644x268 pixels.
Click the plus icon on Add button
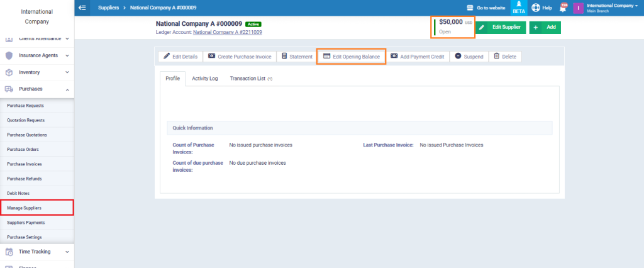point(536,28)
